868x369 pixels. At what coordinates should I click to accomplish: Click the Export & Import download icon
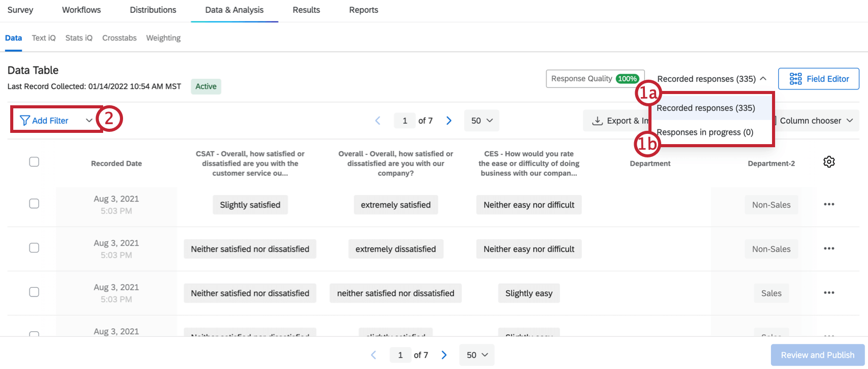[x=597, y=121]
